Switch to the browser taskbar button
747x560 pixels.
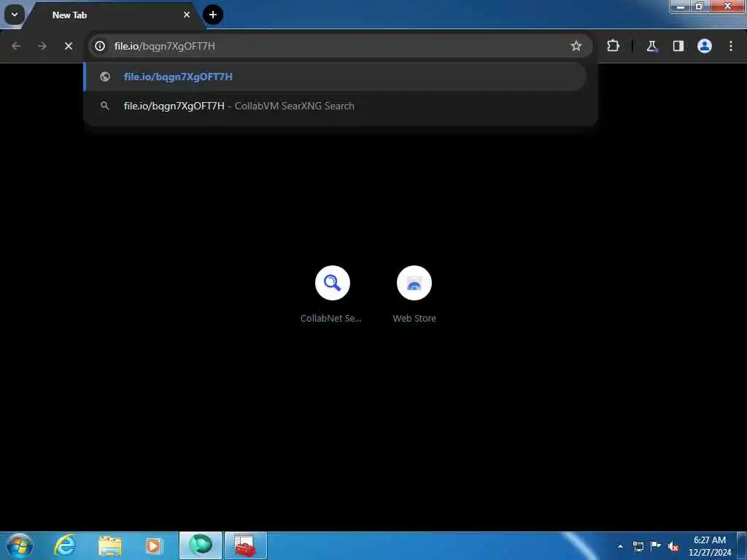coord(201,545)
